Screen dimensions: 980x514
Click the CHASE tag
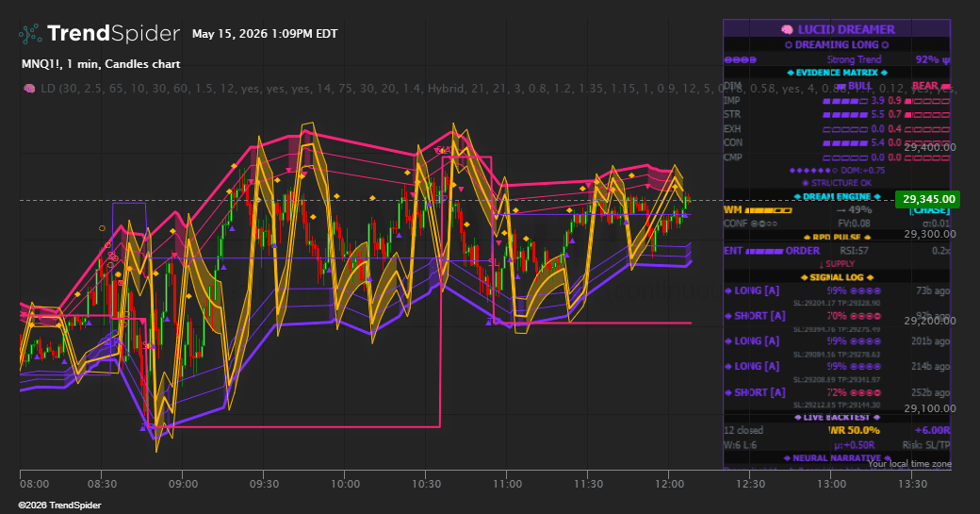pos(929,210)
